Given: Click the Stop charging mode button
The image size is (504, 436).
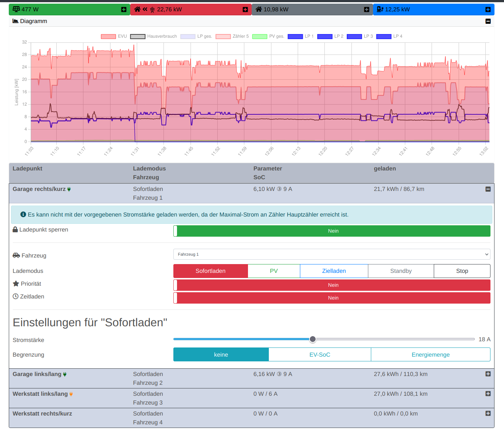Looking at the screenshot, I should click(462, 271).
